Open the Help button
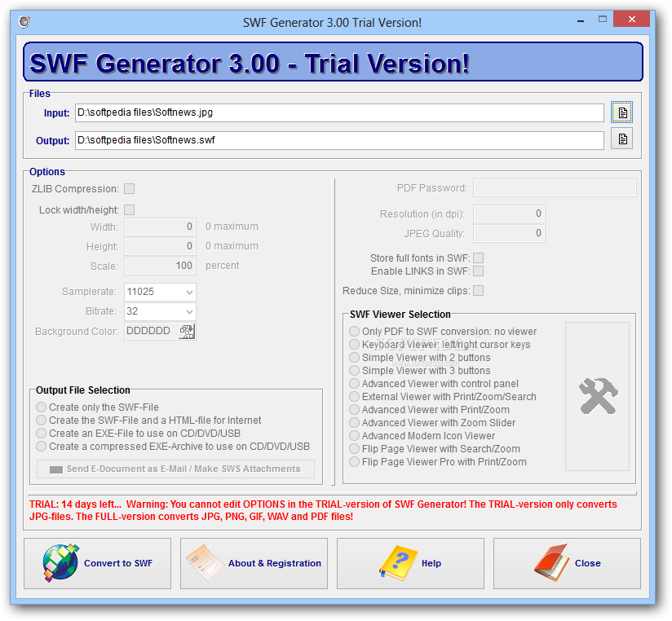Screen dimensions: 672x621 pos(410,563)
